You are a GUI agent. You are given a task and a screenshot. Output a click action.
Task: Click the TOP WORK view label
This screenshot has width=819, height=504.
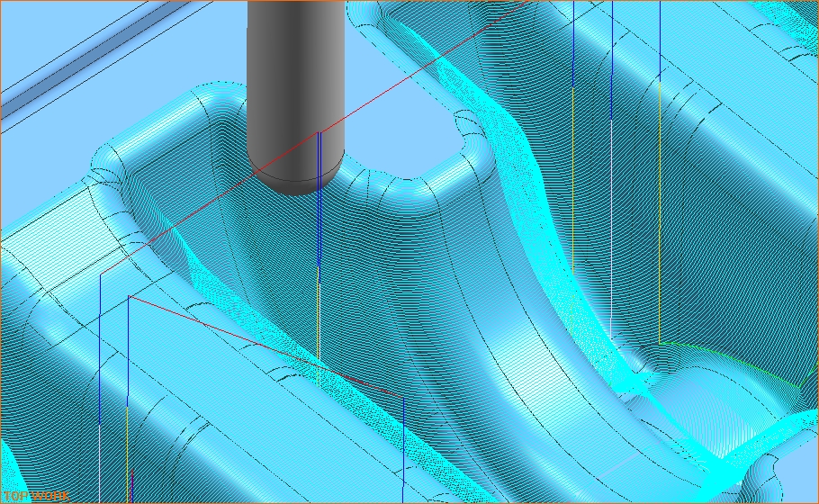(x=36, y=496)
